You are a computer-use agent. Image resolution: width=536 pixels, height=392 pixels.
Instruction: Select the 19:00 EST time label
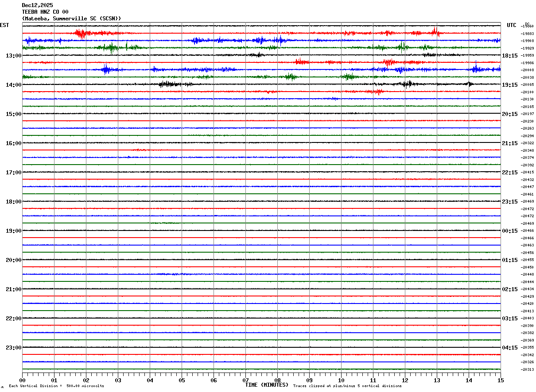tap(13, 231)
